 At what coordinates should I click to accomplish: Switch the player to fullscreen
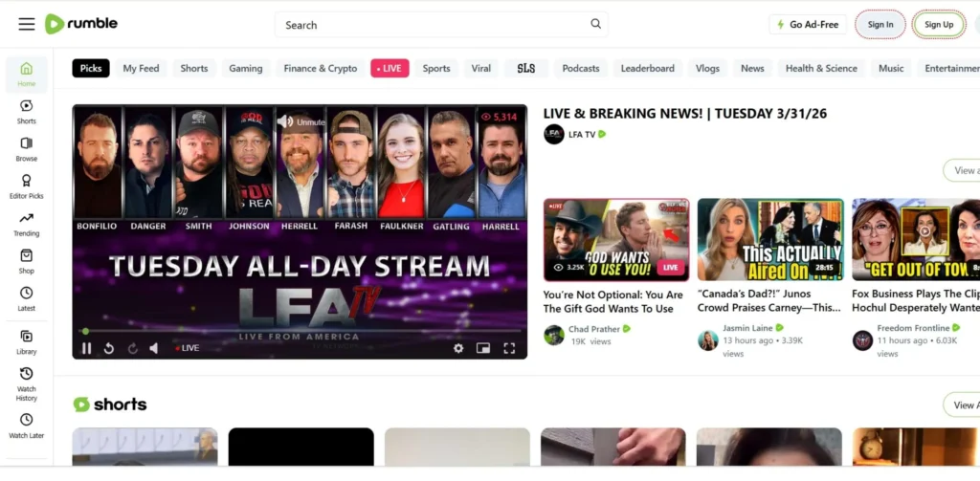click(509, 348)
